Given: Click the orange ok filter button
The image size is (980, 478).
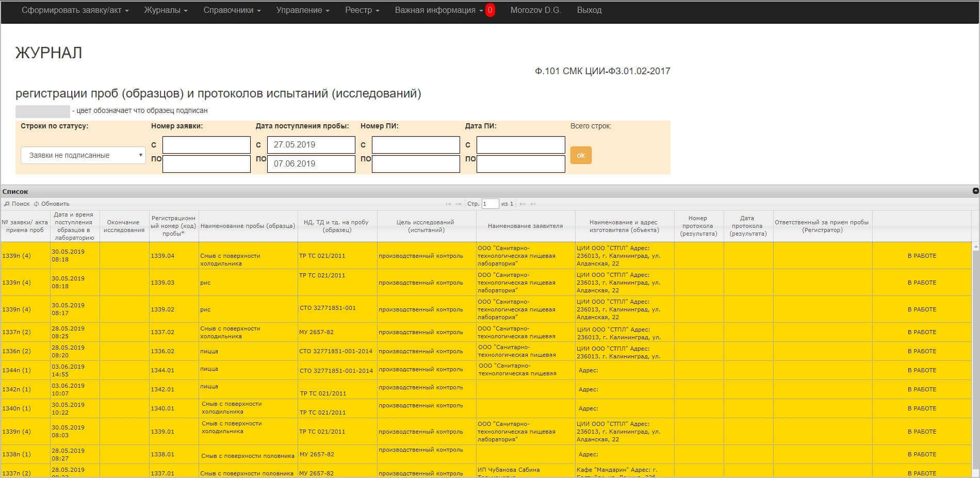Looking at the screenshot, I should click(581, 155).
